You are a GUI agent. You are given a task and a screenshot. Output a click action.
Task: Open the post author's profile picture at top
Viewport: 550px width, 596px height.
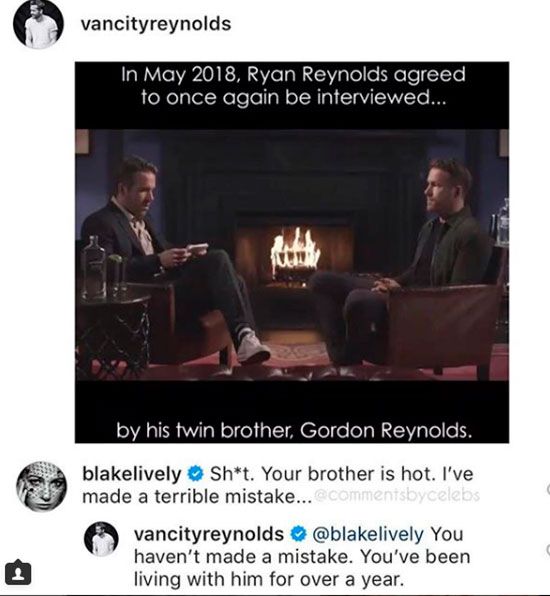click(x=38, y=25)
